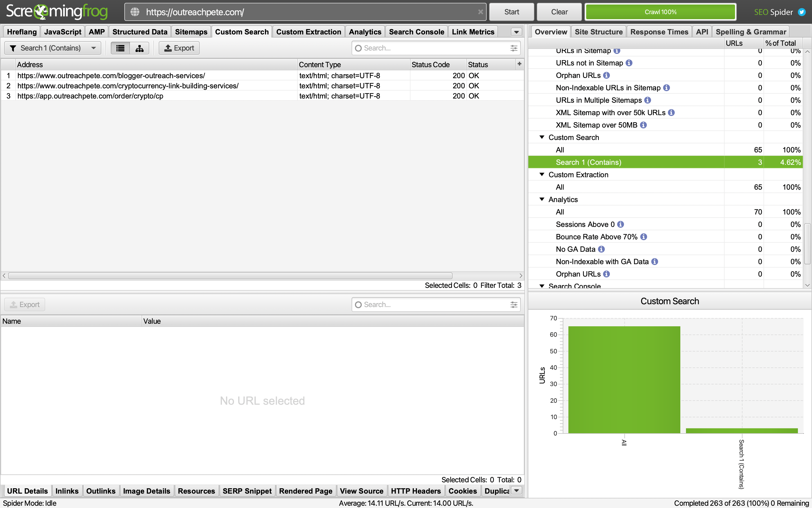The image size is (812, 508).
Task: Switch to the Spelling & Grammar tab
Action: [751, 32]
